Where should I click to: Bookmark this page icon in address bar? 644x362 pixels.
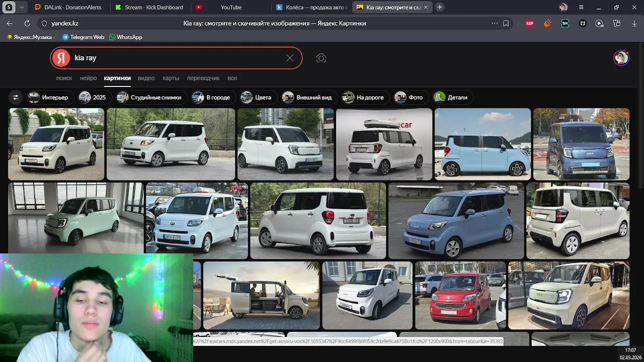pyautogui.click(x=506, y=23)
